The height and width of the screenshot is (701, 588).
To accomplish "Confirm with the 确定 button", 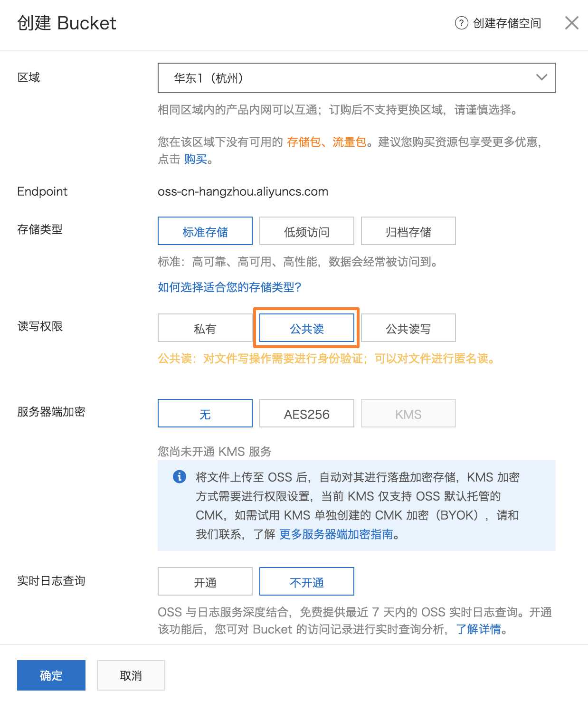I will 51,675.
